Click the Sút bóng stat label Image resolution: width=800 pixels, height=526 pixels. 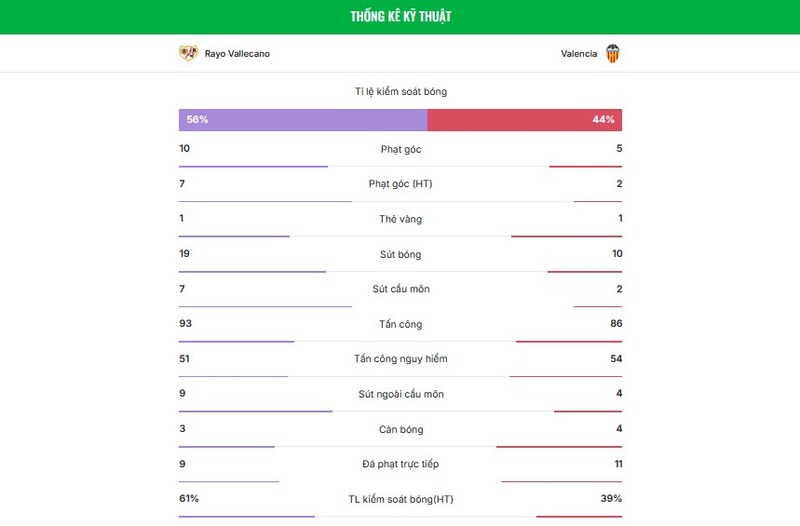400,254
